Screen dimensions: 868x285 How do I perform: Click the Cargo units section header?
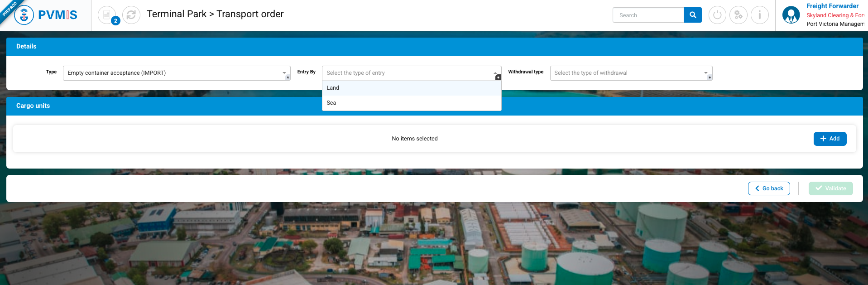[x=33, y=106]
